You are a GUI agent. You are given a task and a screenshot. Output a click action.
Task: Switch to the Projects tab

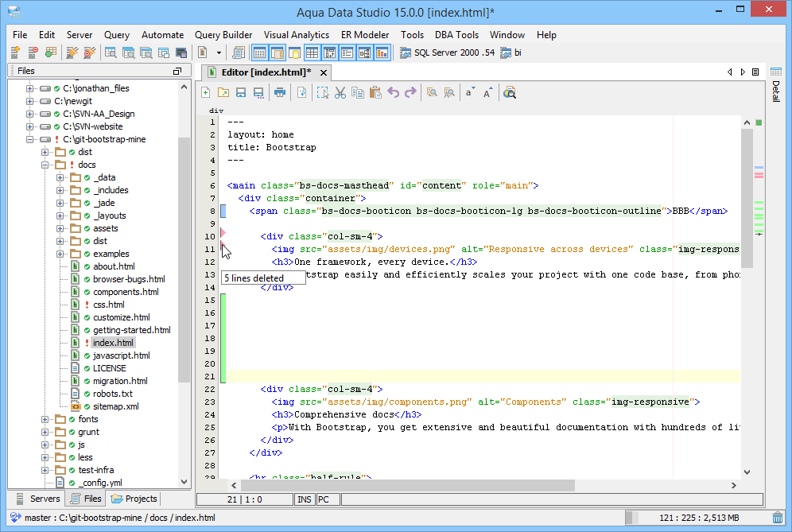point(134,499)
